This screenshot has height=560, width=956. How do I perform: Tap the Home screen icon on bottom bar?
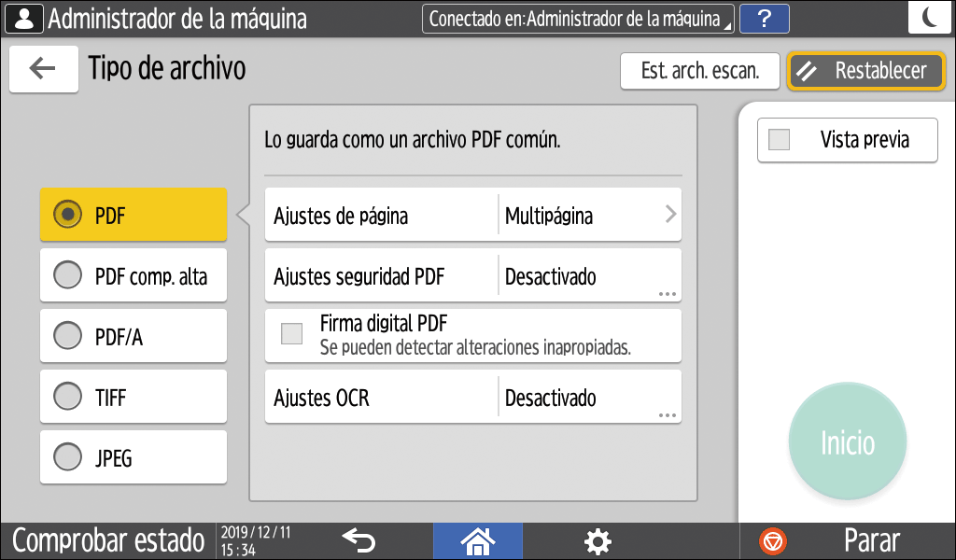pyautogui.click(x=477, y=541)
